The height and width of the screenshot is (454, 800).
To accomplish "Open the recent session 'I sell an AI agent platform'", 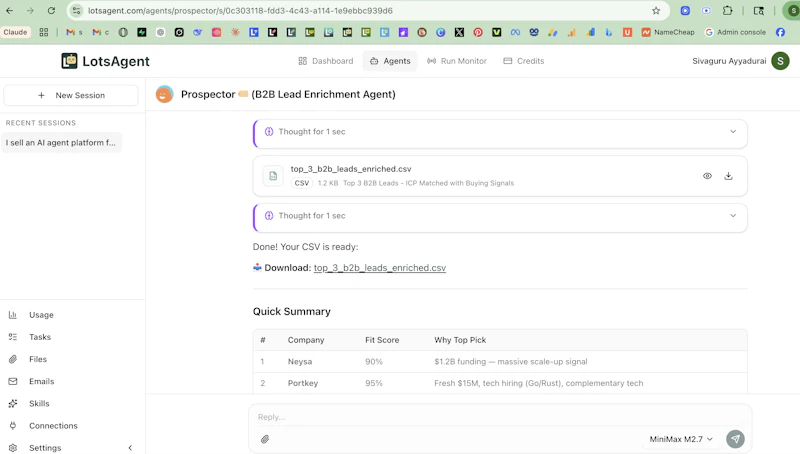I will [x=61, y=142].
